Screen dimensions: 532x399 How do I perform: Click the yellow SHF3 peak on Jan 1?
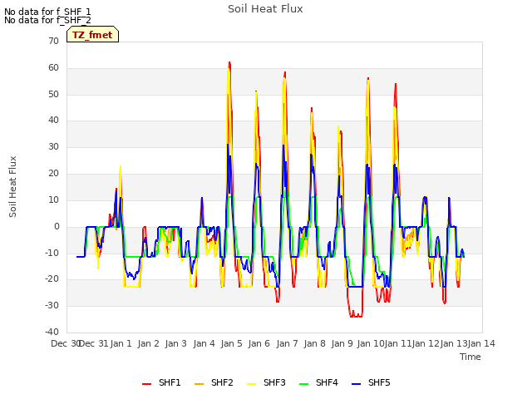coord(120,166)
